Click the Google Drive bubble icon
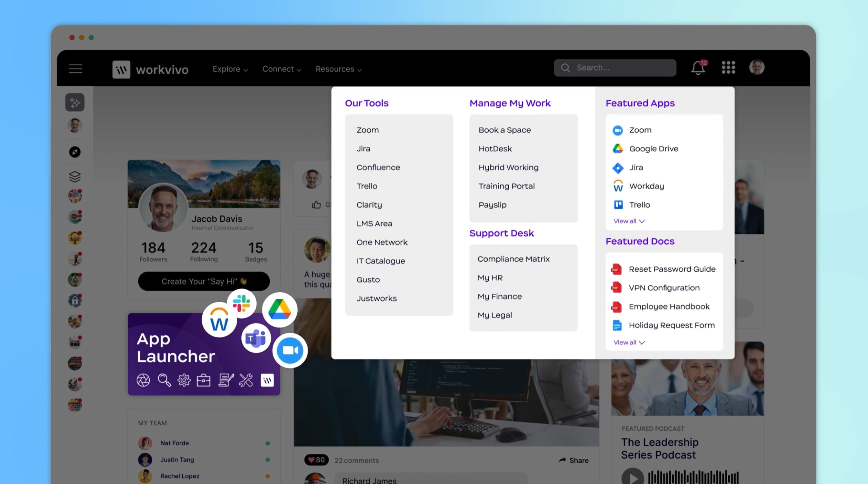 click(x=280, y=310)
